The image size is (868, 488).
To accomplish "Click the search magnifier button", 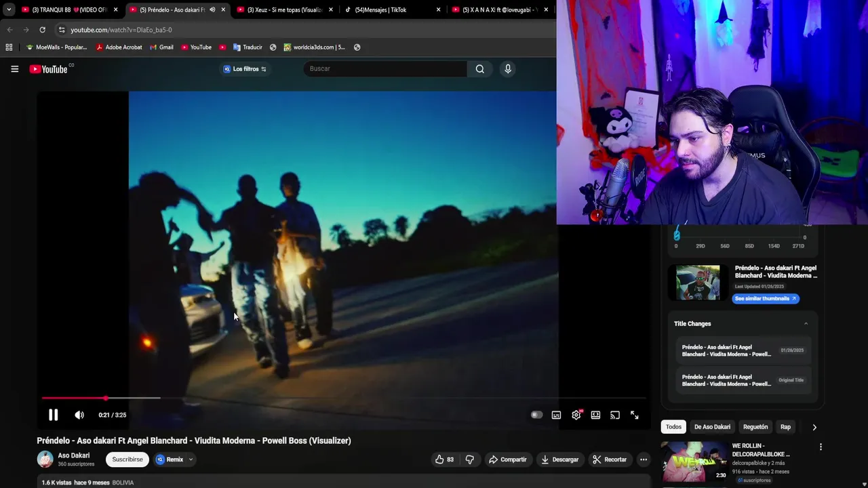I will [x=479, y=68].
